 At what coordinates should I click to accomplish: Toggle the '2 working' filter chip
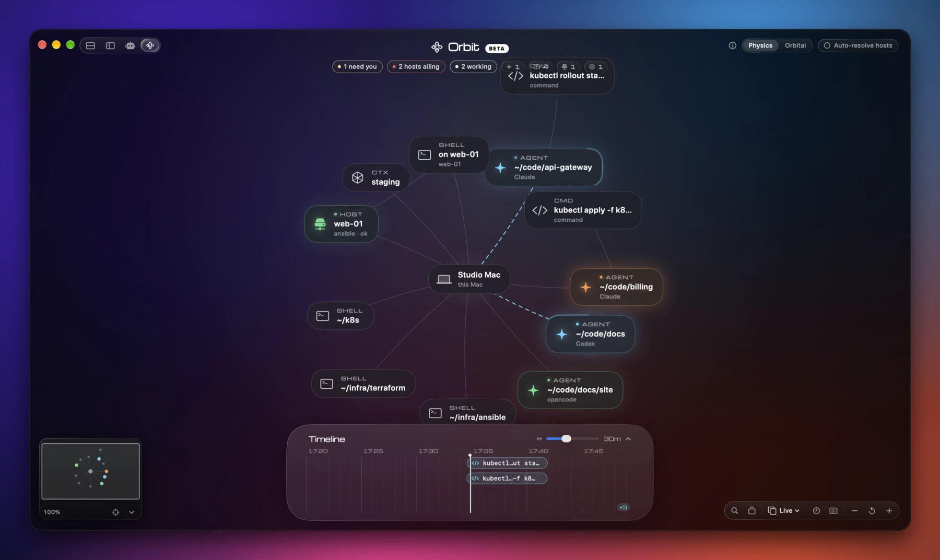473,67
